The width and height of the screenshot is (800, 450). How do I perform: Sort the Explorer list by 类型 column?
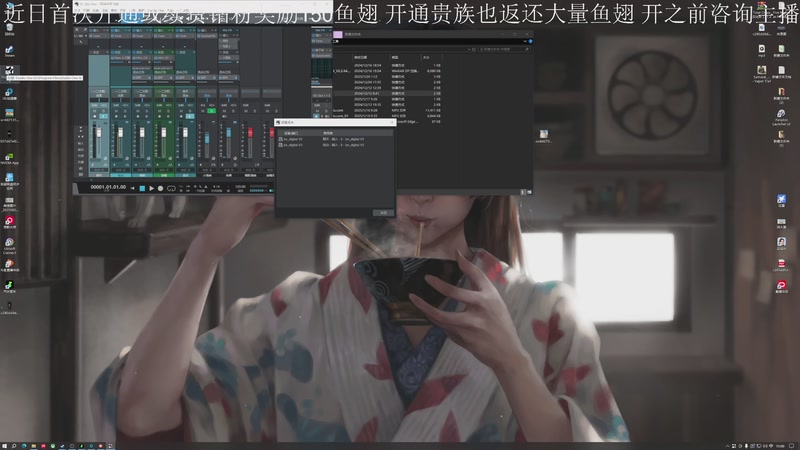[394, 58]
